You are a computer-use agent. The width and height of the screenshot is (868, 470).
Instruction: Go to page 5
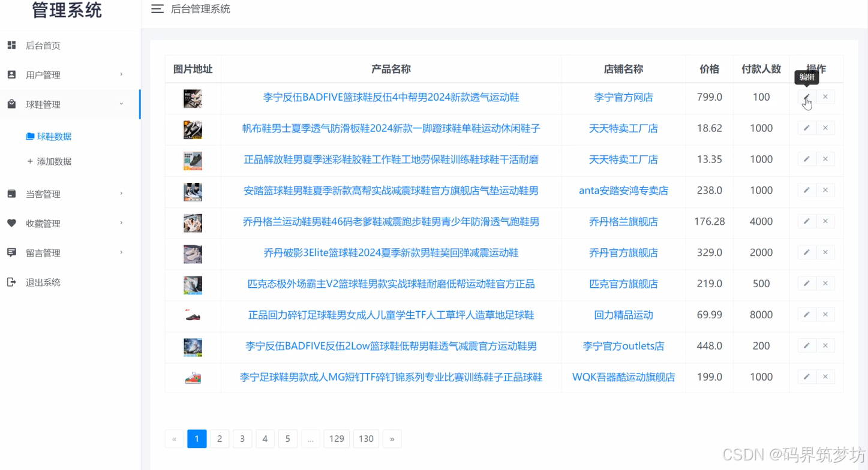288,439
